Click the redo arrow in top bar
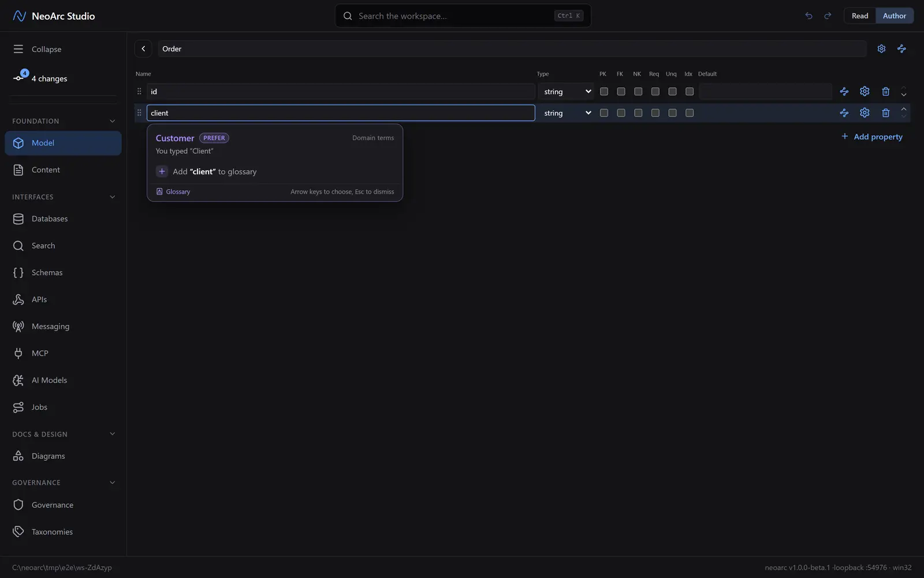924x578 pixels. pyautogui.click(x=828, y=16)
